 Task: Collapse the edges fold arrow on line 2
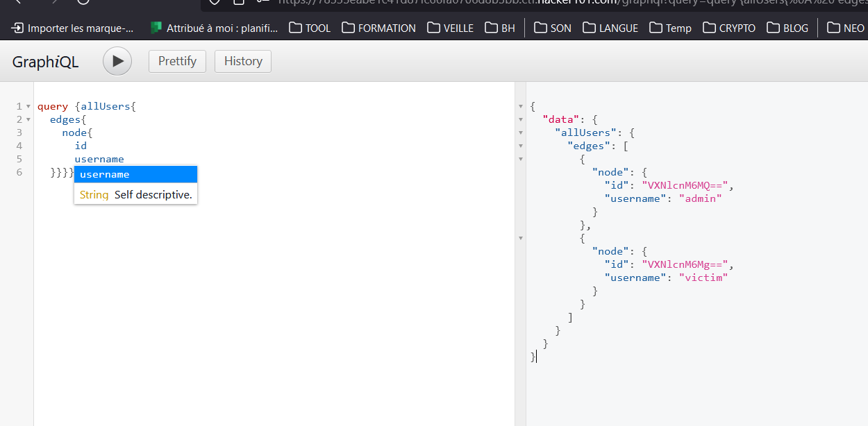point(28,120)
